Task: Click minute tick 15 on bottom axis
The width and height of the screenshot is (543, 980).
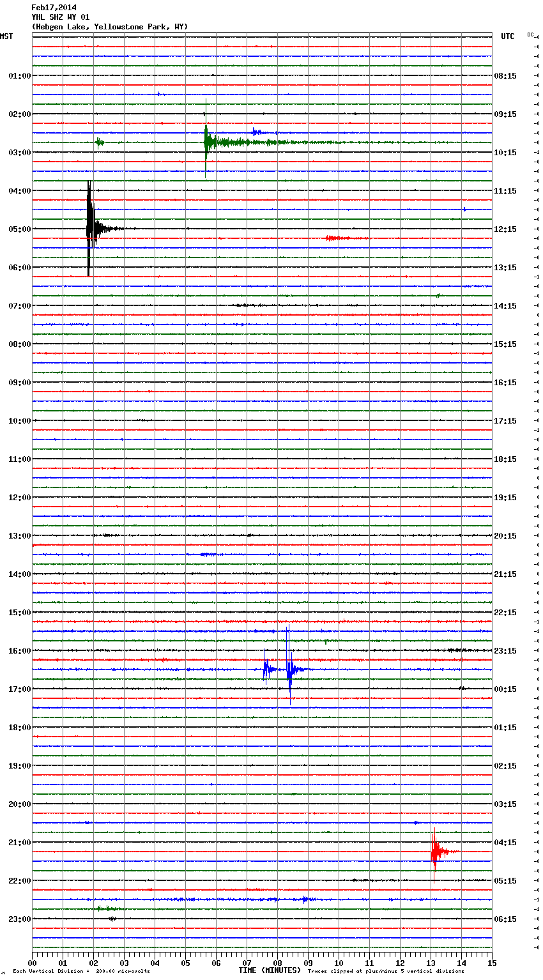Action: click(492, 963)
